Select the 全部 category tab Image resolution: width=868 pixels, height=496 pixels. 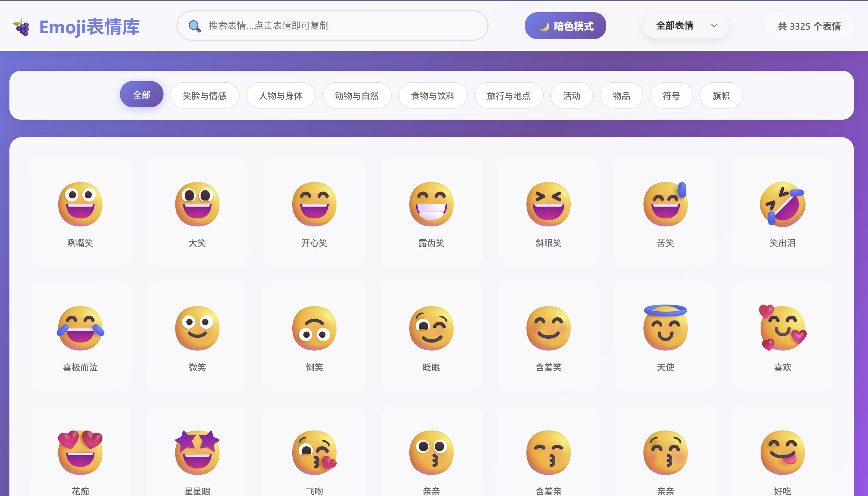pyautogui.click(x=141, y=94)
